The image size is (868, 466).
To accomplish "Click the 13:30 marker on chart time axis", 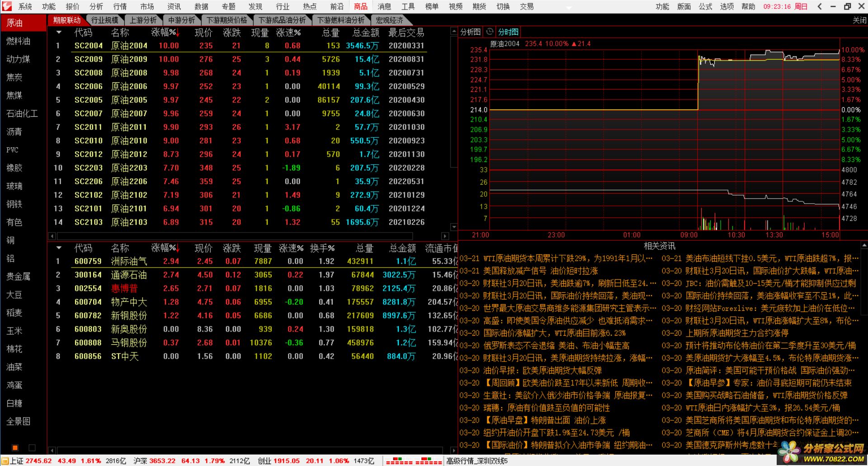I will (774, 235).
